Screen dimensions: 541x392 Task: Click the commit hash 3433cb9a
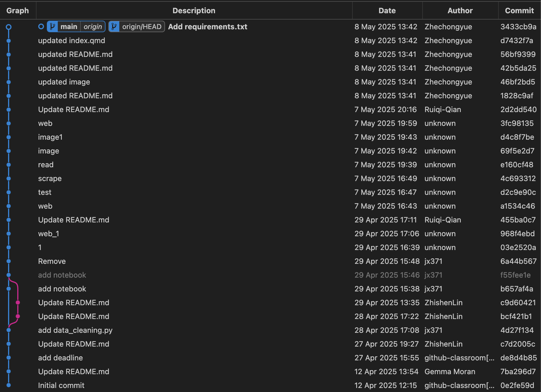point(518,26)
